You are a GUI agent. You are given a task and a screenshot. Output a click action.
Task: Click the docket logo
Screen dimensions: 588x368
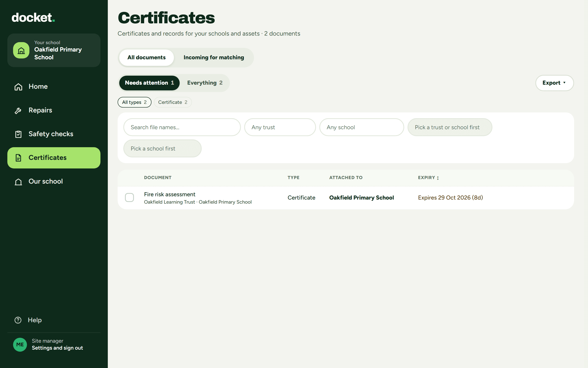point(33,18)
